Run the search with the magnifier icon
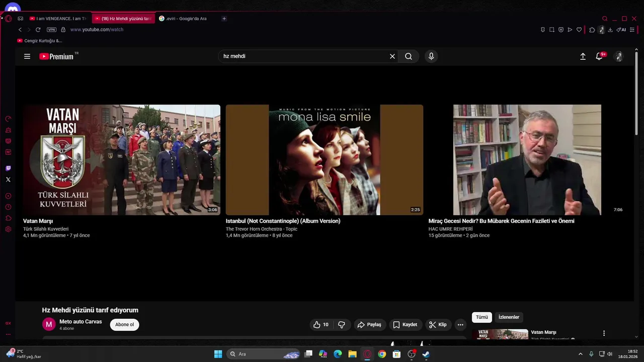 click(409, 56)
